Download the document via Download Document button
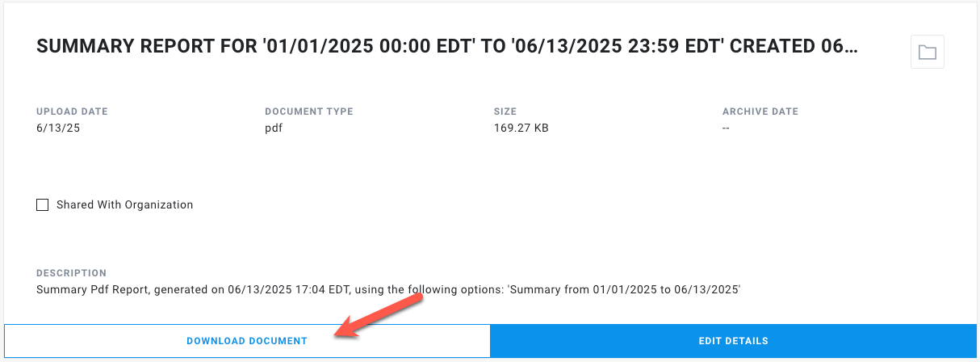 click(x=247, y=341)
